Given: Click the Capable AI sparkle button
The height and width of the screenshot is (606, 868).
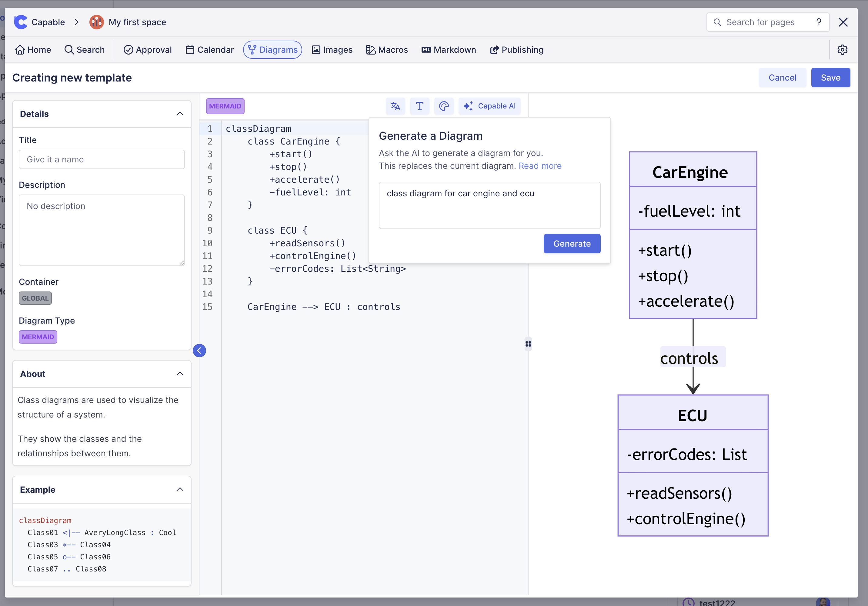Looking at the screenshot, I should tap(489, 106).
